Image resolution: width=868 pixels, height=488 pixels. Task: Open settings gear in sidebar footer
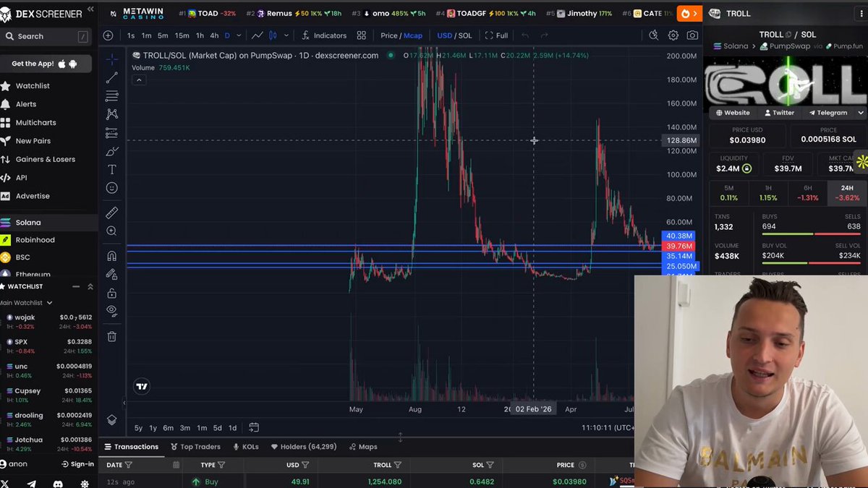pyautogui.click(x=85, y=484)
